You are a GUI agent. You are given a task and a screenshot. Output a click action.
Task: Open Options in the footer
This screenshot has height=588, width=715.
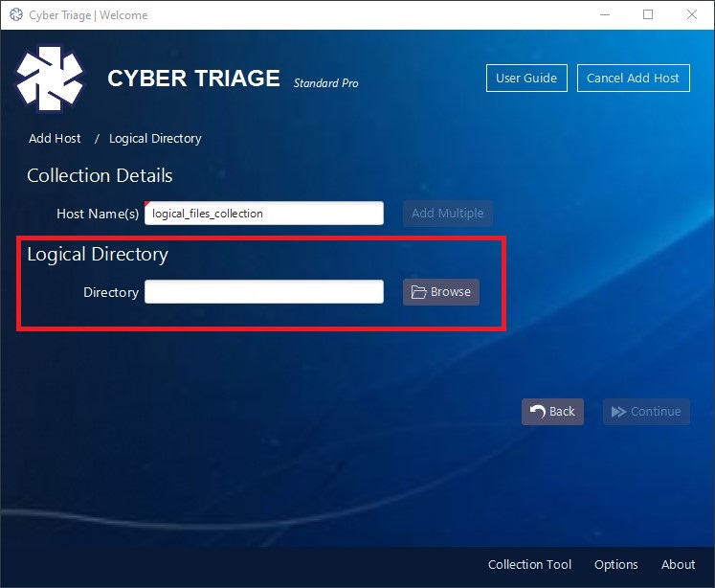[616, 565]
